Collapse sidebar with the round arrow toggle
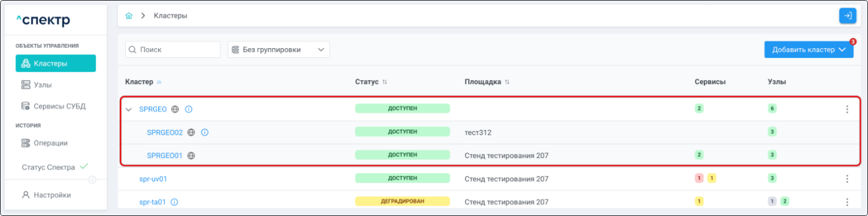The image size is (868, 216). point(92,180)
